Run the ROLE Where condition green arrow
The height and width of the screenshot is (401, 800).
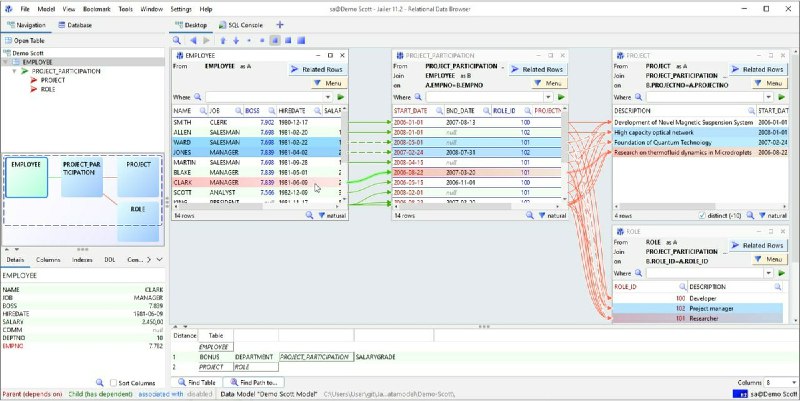click(x=782, y=273)
